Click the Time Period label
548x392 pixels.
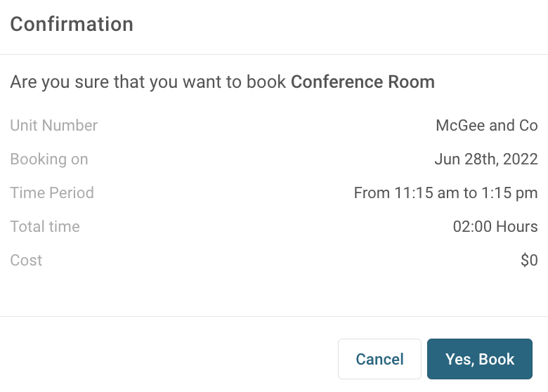52,193
